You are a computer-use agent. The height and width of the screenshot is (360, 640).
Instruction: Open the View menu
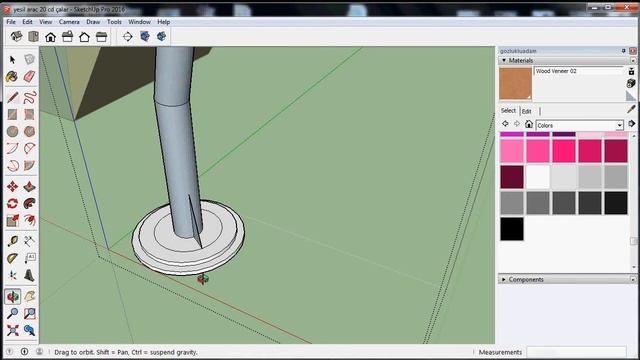pyautogui.click(x=46, y=22)
